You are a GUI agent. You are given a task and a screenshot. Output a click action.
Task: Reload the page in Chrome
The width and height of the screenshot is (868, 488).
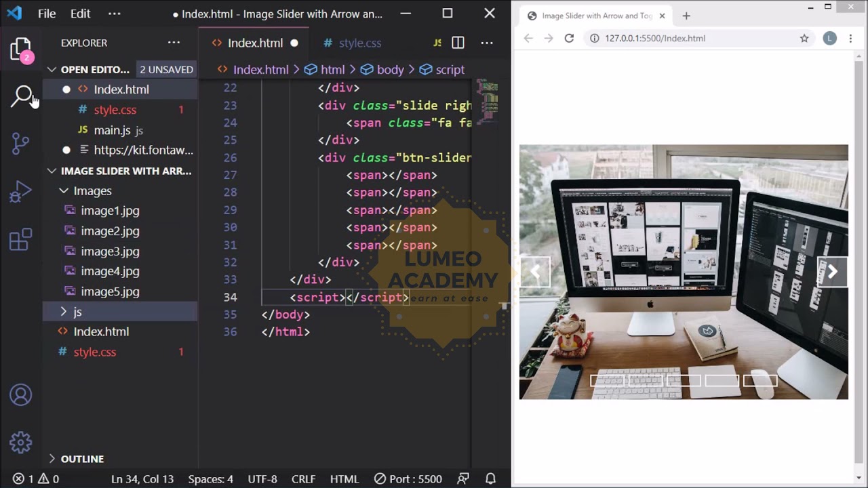click(569, 39)
